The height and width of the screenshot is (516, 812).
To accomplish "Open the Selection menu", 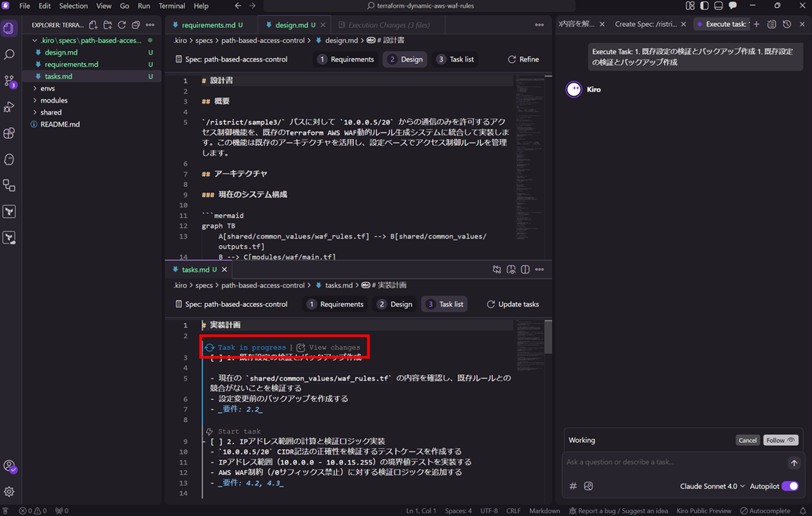I will point(73,6).
